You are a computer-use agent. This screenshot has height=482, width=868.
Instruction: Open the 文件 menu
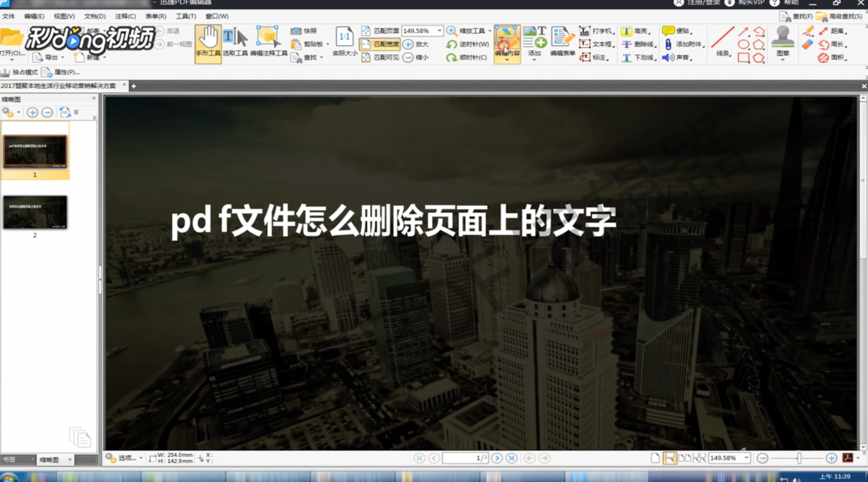point(8,16)
